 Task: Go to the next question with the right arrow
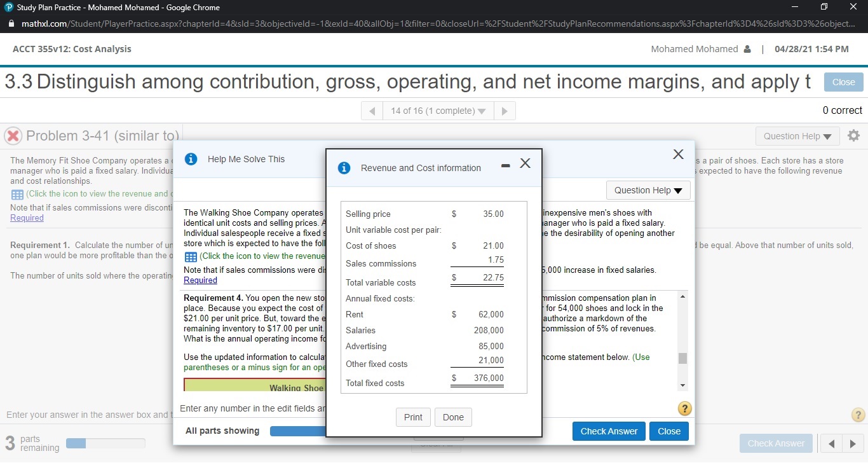(x=505, y=111)
